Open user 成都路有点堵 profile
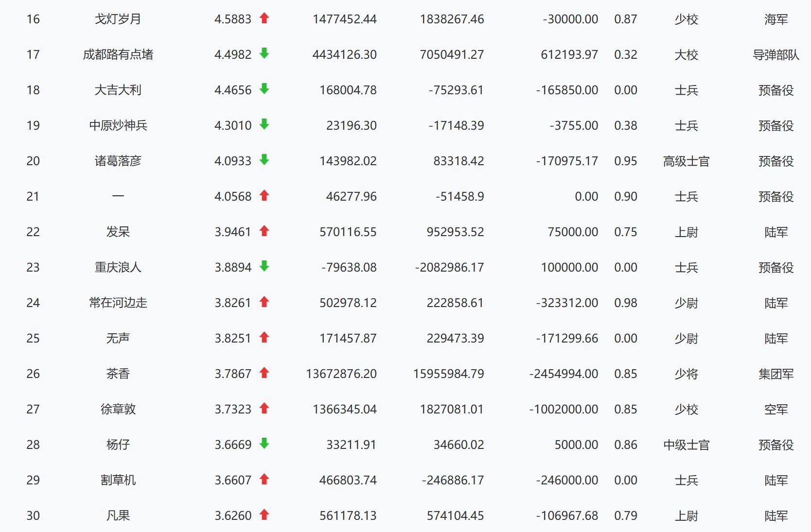This screenshot has width=811, height=532. 118,55
